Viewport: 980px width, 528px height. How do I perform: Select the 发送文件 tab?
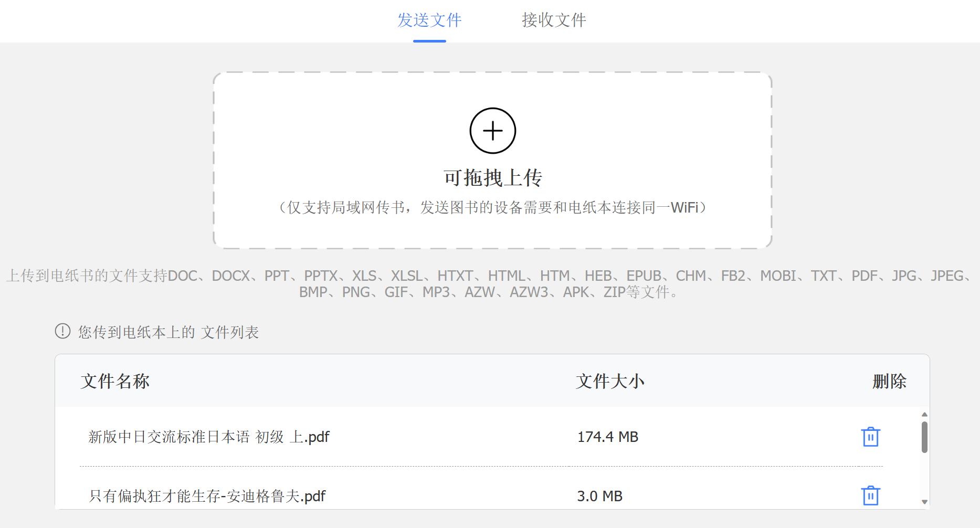(x=429, y=20)
